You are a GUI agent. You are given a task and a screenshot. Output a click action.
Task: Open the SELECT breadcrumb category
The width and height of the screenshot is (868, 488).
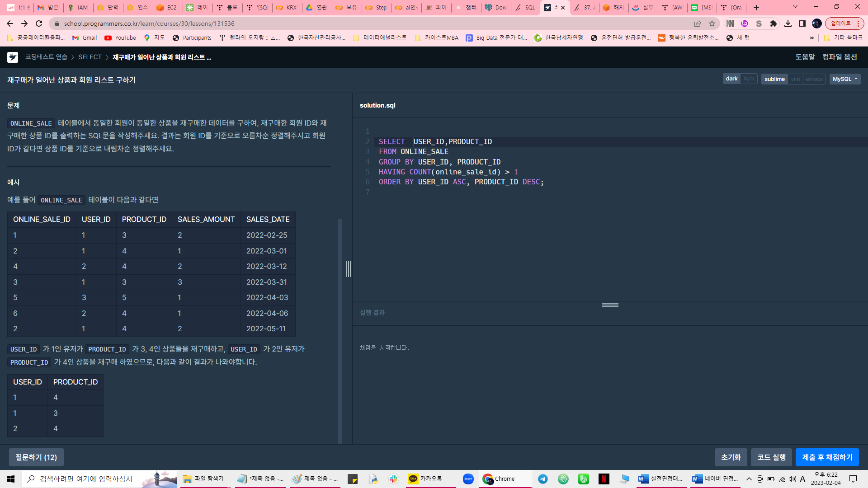pyautogui.click(x=90, y=57)
